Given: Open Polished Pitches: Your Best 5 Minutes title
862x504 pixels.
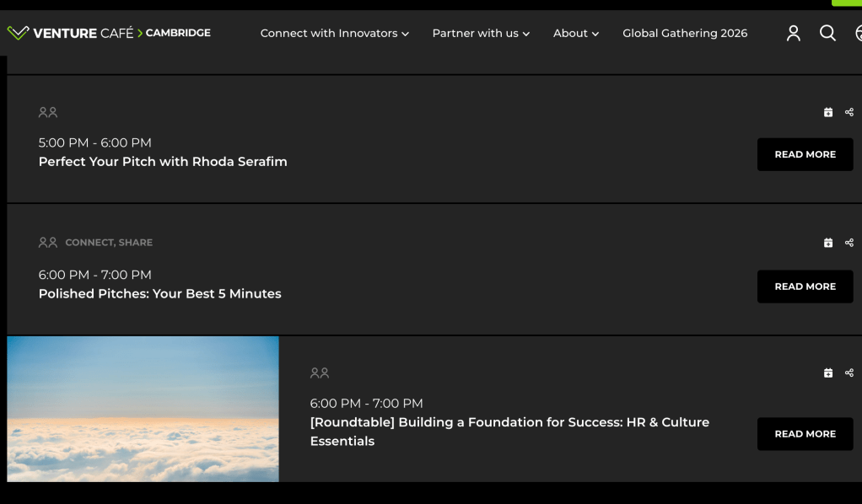Looking at the screenshot, I should click(x=160, y=294).
